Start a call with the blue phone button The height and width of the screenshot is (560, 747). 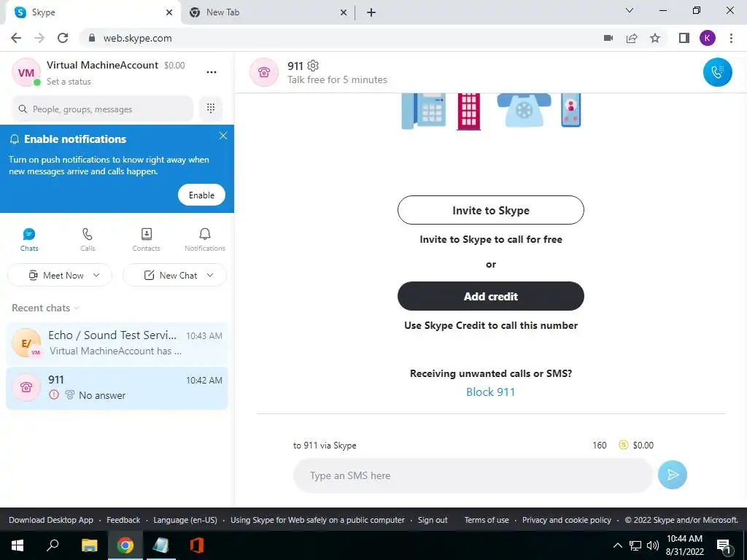pyautogui.click(x=718, y=72)
